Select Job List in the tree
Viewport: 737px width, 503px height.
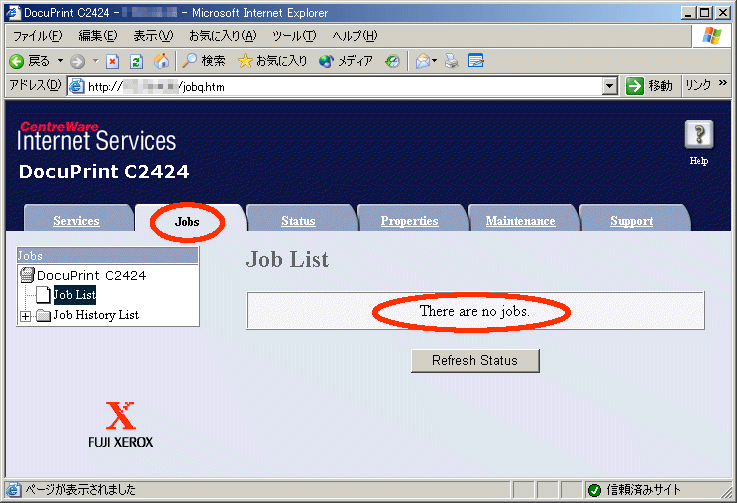(75, 295)
